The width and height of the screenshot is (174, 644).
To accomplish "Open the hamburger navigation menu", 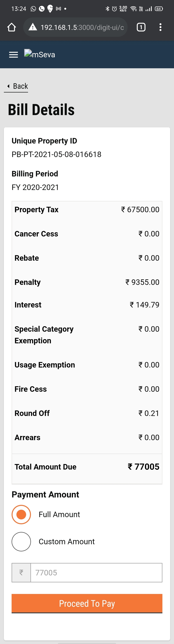I will [x=14, y=55].
